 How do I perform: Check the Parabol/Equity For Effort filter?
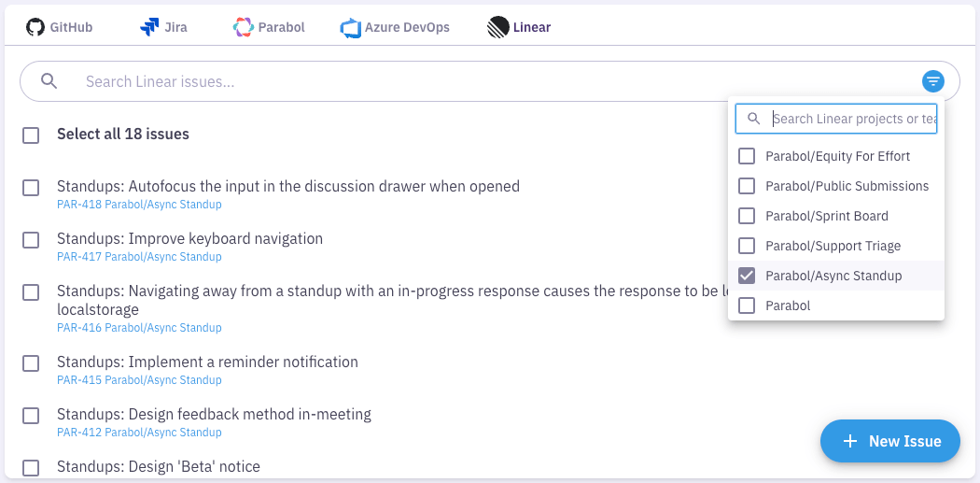747,156
